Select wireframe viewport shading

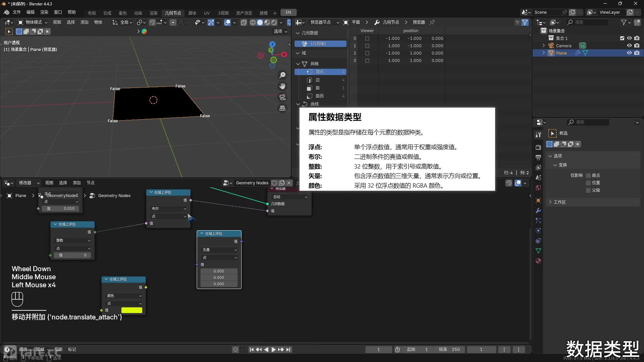point(253,22)
